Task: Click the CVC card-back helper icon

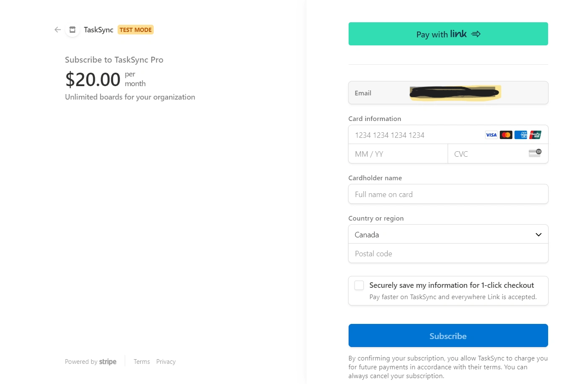Action: point(535,153)
